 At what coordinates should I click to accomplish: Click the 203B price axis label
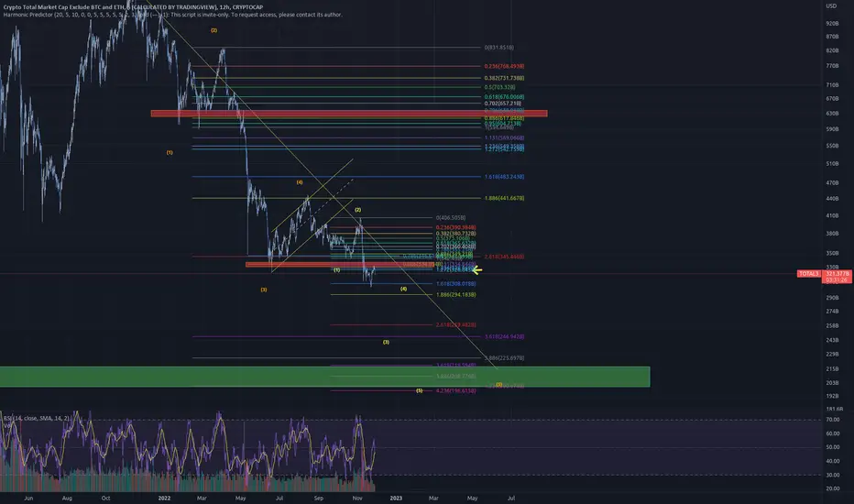click(832, 383)
